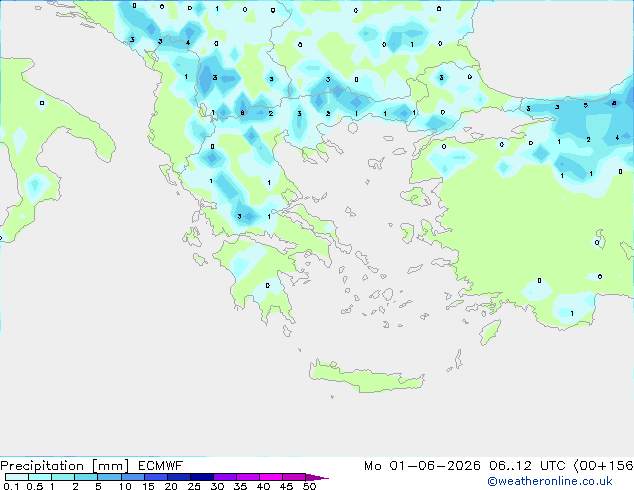The image size is (634, 490).
Task: Click the '(00+156' forecast offset text
Action: (603, 466)
